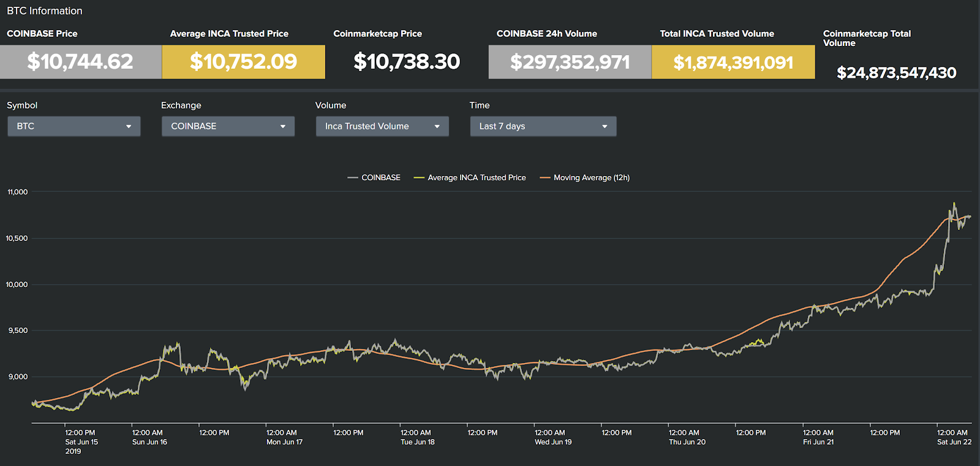Click the COINBASE dropdown arrow icon
The image size is (980, 466).
[x=283, y=127]
